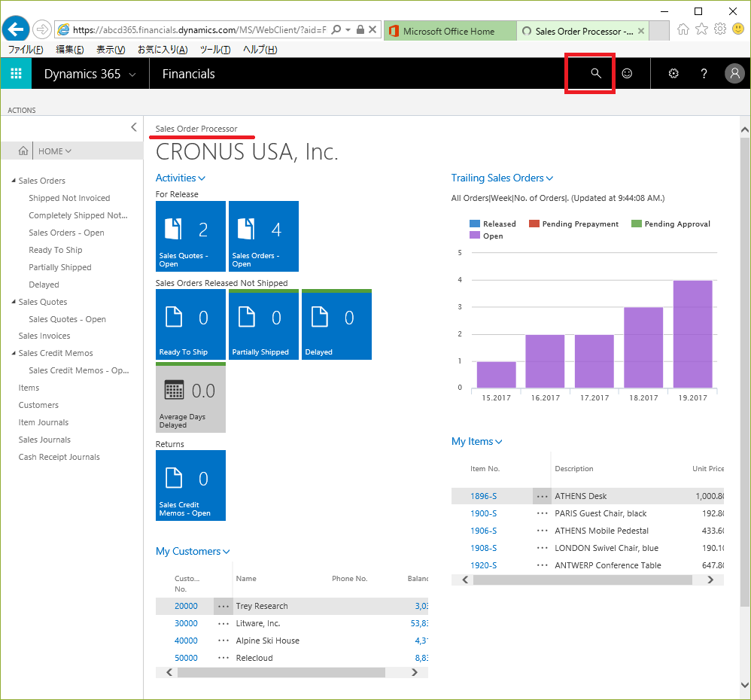Open the お気に入り(A) menu
The width and height of the screenshot is (751, 700).
point(163,50)
